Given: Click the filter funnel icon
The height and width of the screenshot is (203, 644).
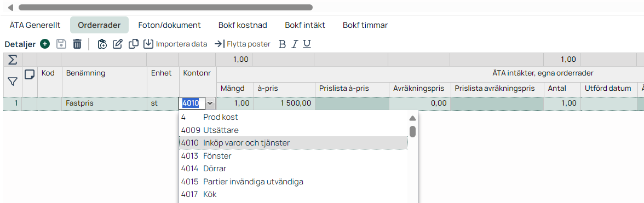Looking at the screenshot, I should coord(12,82).
